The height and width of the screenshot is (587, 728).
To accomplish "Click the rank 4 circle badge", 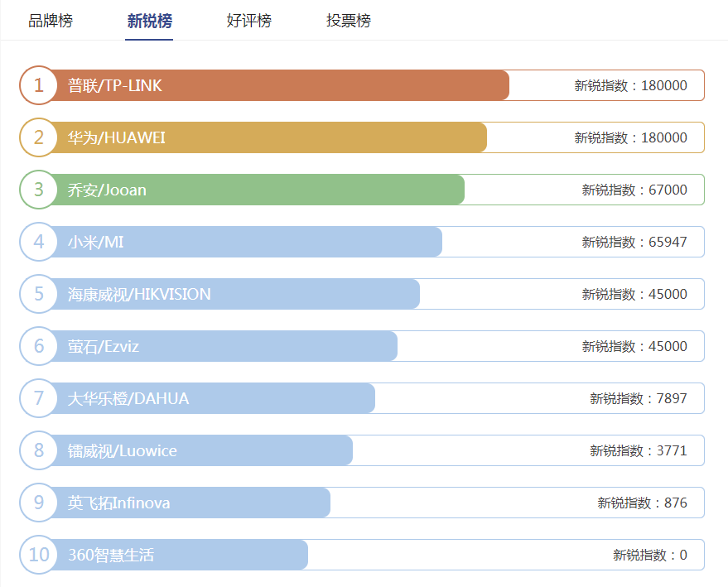I will click(x=39, y=242).
